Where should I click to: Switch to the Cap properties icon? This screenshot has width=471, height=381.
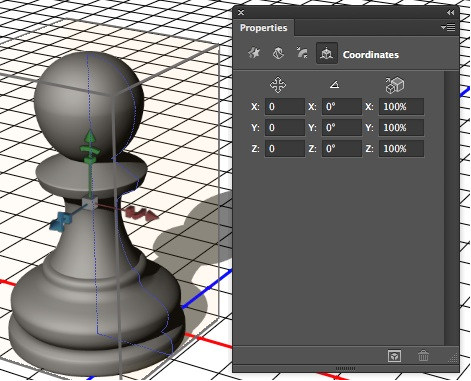click(302, 53)
